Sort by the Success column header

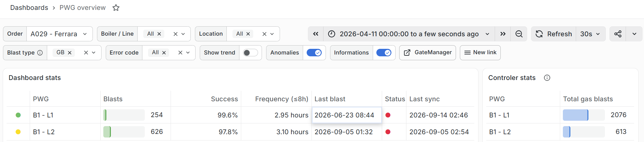point(224,99)
